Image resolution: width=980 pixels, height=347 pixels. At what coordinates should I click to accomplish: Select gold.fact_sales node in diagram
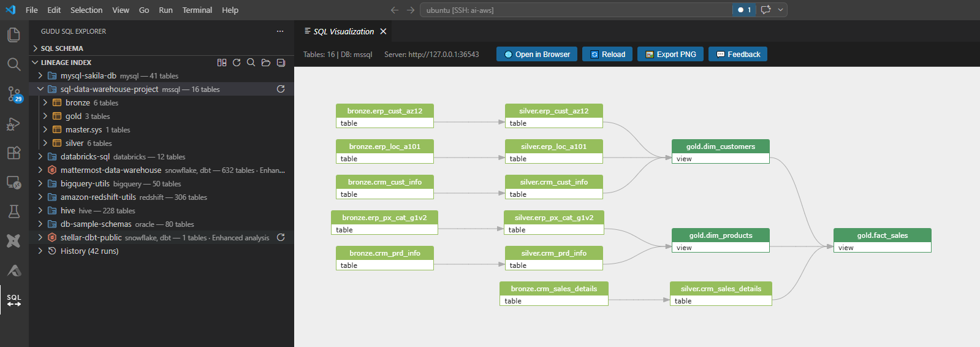click(883, 240)
